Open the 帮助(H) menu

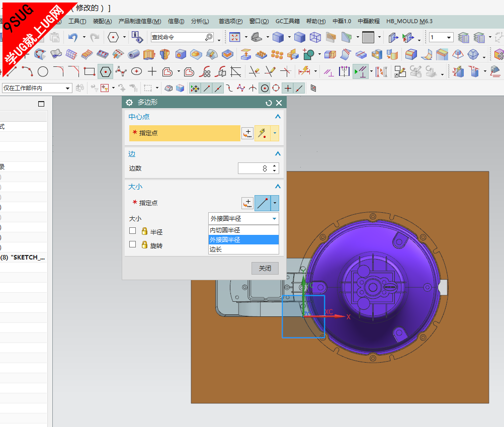pos(316,21)
